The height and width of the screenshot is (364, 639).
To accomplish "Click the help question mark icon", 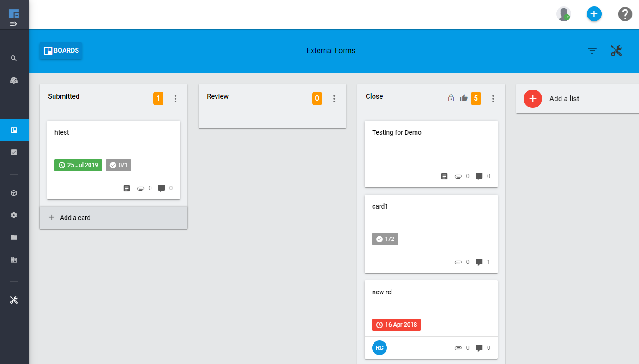I will click(625, 14).
